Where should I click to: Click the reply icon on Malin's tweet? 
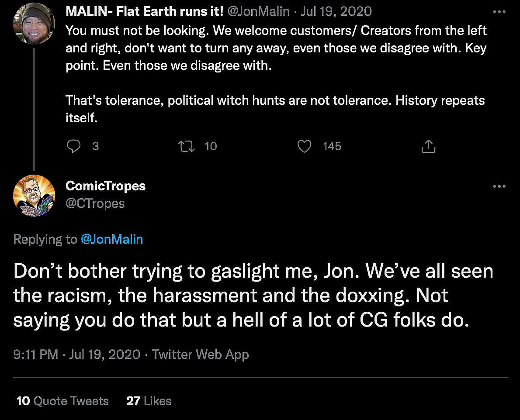coord(73,146)
